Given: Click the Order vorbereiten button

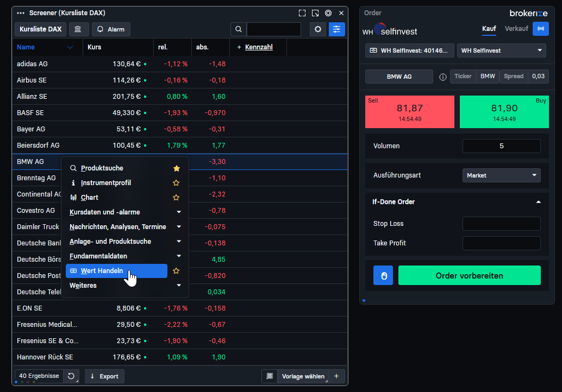Looking at the screenshot, I should click(x=469, y=275).
